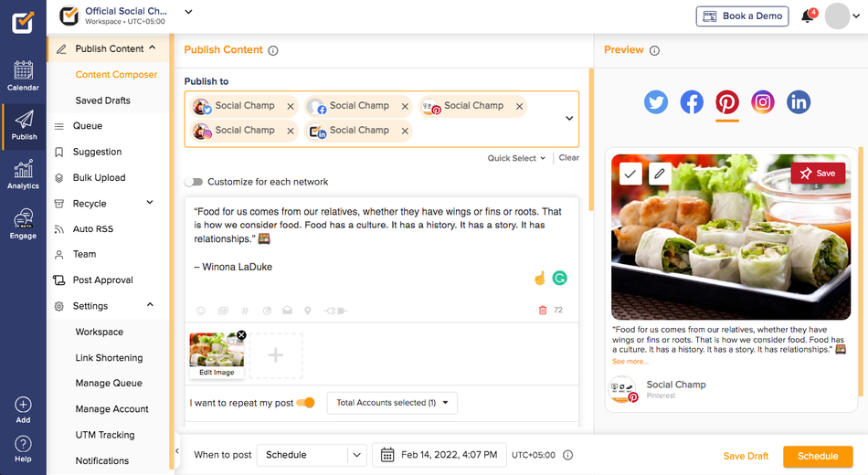Image resolution: width=868 pixels, height=475 pixels.
Task: Open the Schedule when-to-post dropdown
Action: point(312,455)
